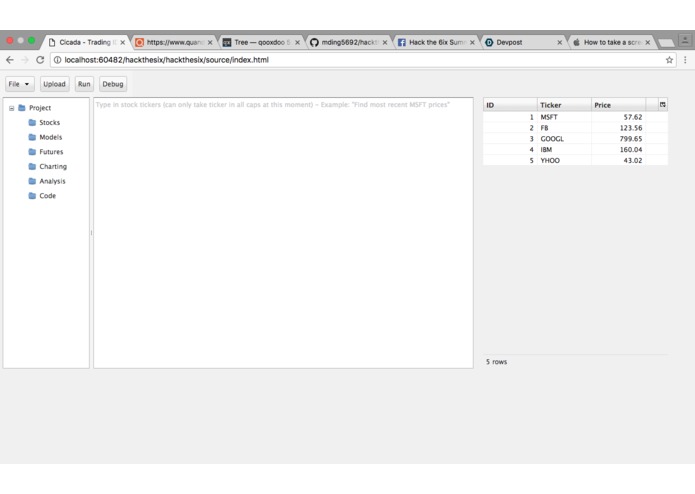Go back in browser history
Screen dimensions: 695x494
click(x=10, y=60)
